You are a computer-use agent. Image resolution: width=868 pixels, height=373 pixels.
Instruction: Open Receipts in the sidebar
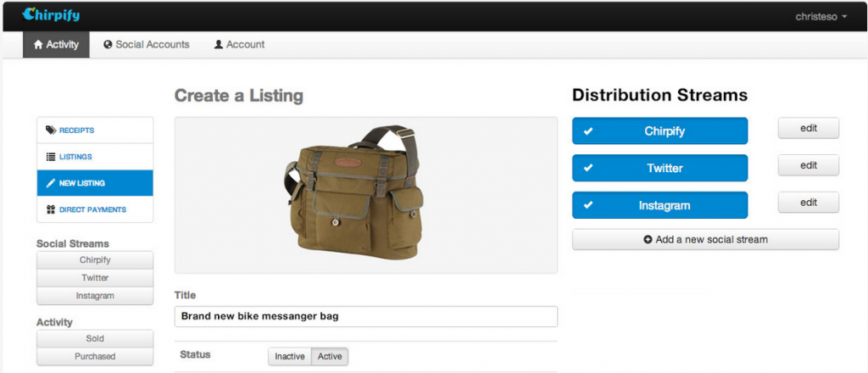pos(95,131)
